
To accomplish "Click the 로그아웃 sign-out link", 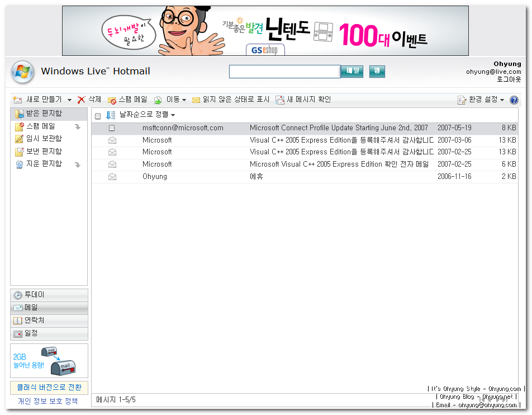I will [x=509, y=79].
